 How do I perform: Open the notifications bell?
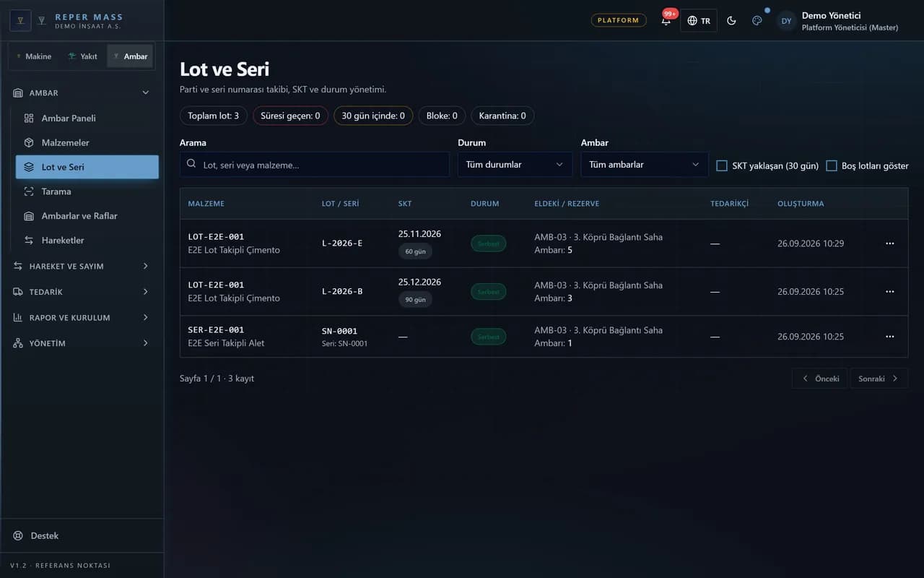point(666,20)
